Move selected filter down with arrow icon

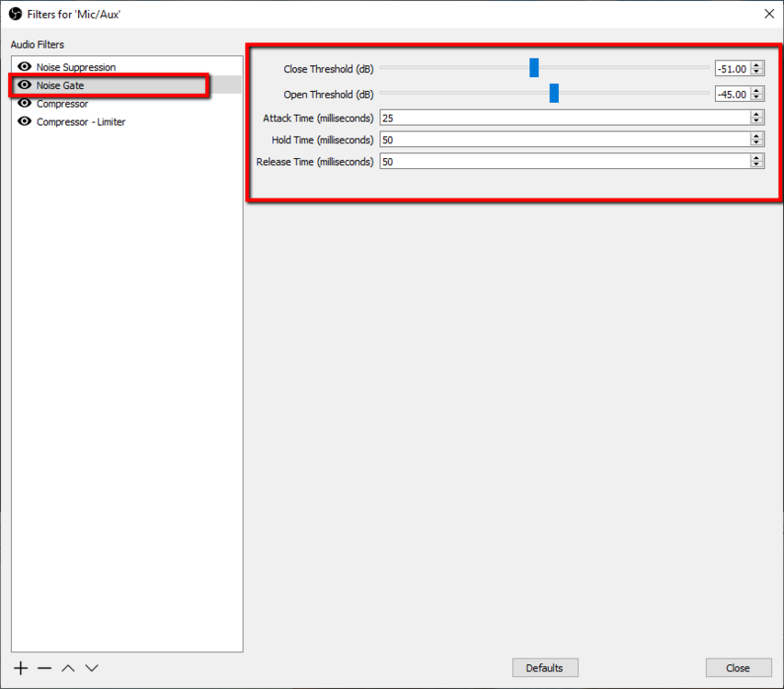click(92, 668)
